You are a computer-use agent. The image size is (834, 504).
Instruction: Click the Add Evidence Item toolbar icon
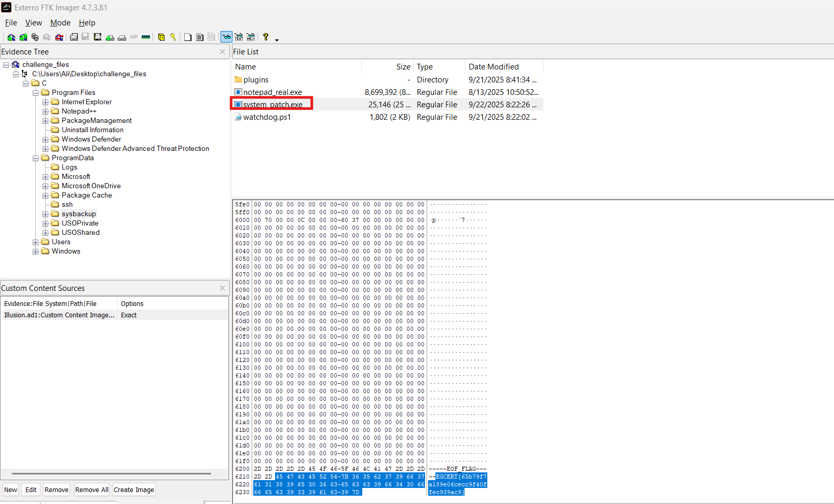(x=11, y=37)
